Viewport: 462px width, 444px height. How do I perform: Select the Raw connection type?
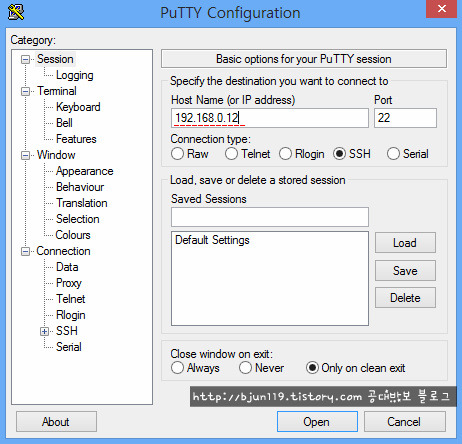(x=177, y=154)
